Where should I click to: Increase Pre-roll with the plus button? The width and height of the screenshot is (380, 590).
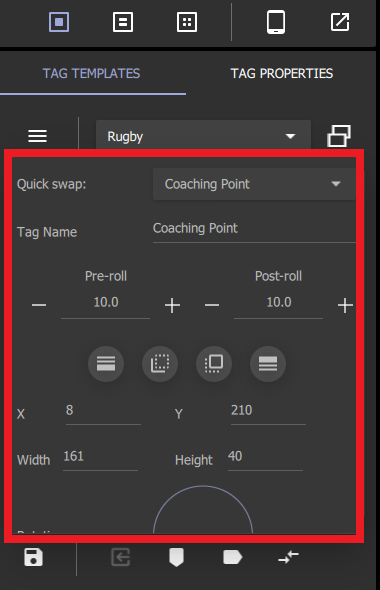[172, 305]
